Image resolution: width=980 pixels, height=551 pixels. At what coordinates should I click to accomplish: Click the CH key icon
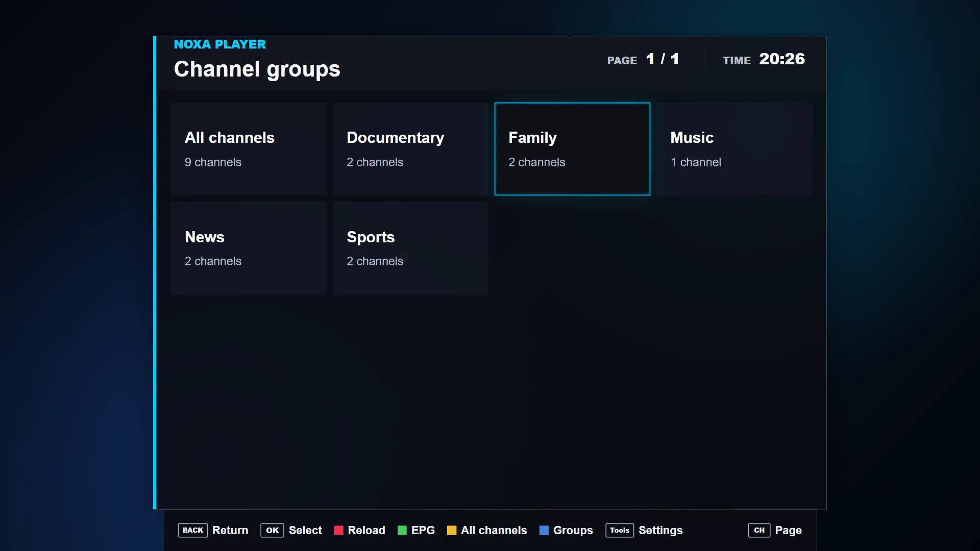(x=759, y=530)
